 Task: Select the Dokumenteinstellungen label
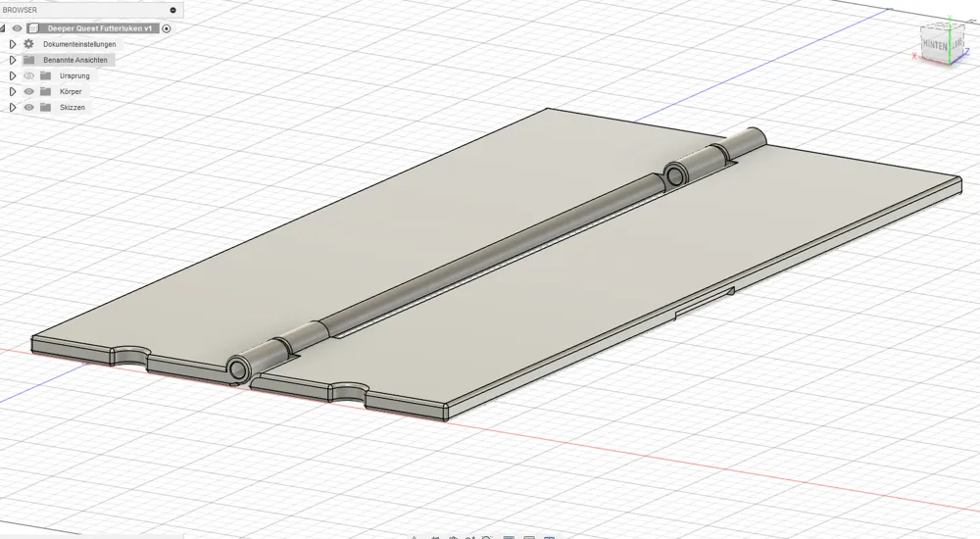pyautogui.click(x=79, y=44)
